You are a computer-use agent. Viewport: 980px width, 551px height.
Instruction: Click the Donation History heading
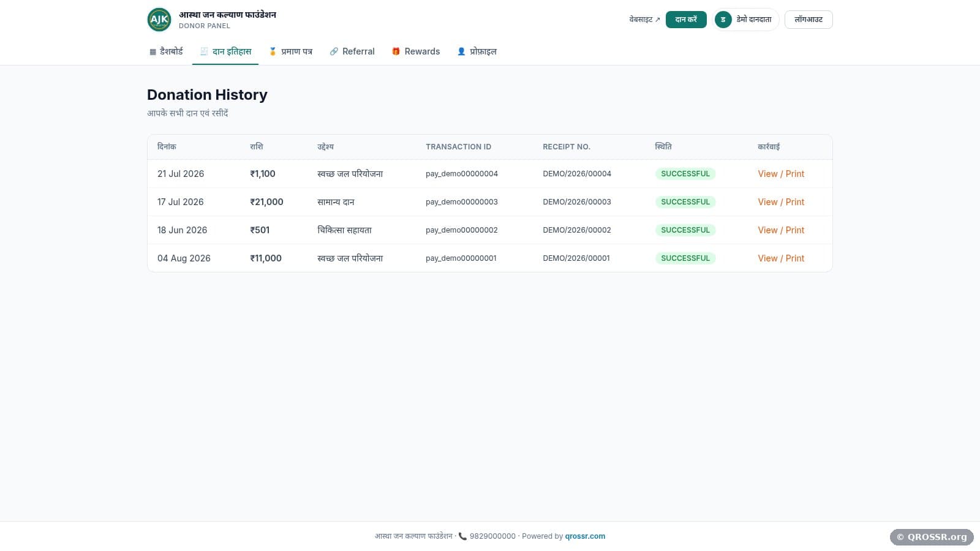click(207, 95)
